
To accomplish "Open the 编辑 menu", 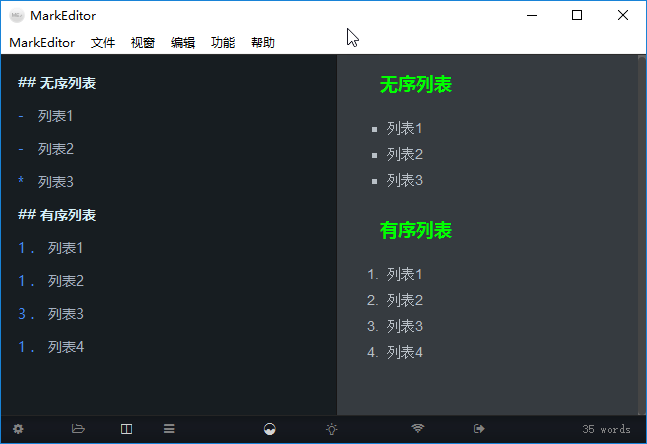I will [183, 43].
